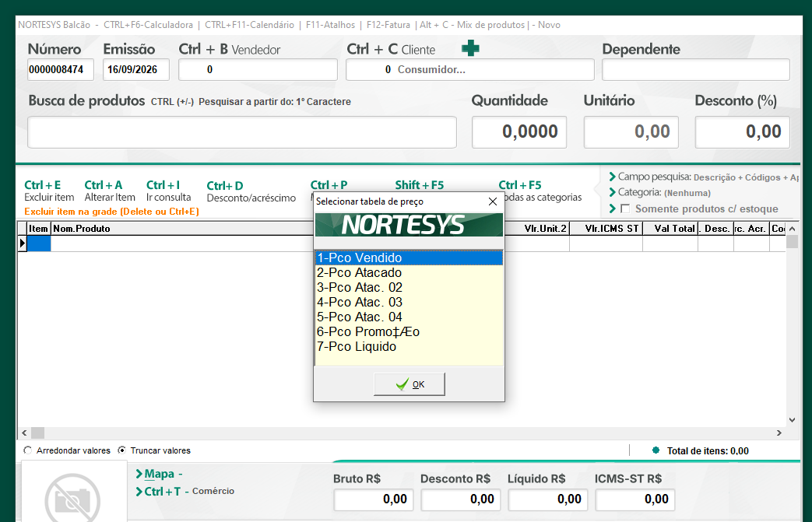812x522 pixels.
Task: Select 4-Pco Atac. 03 entry
Action: pos(409,302)
